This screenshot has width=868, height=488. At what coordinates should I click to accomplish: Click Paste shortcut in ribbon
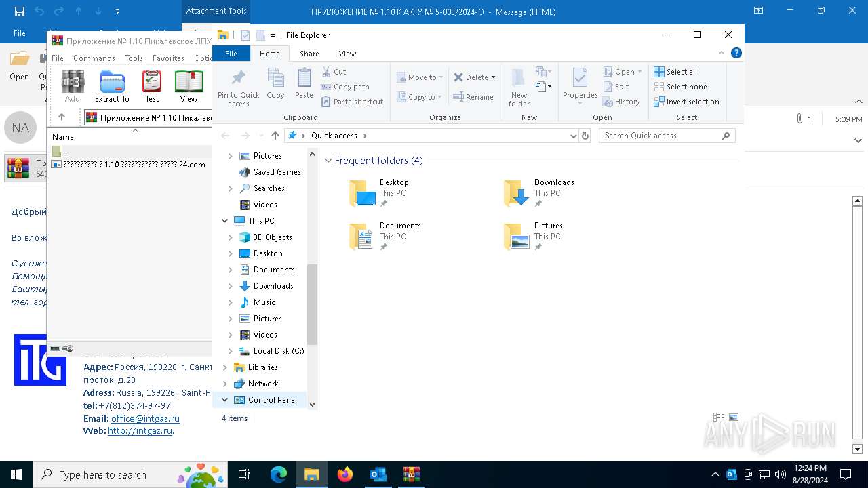(x=352, y=102)
